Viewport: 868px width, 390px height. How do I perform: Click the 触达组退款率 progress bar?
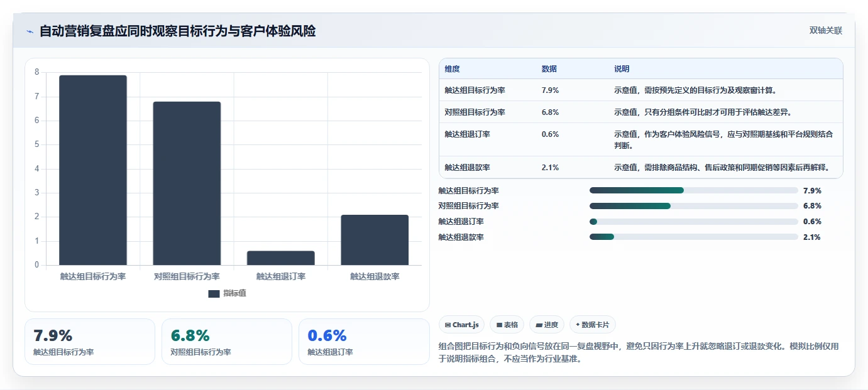pos(694,237)
